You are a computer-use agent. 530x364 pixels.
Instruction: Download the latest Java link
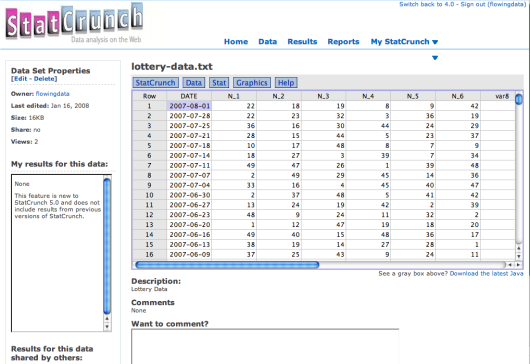(486, 273)
